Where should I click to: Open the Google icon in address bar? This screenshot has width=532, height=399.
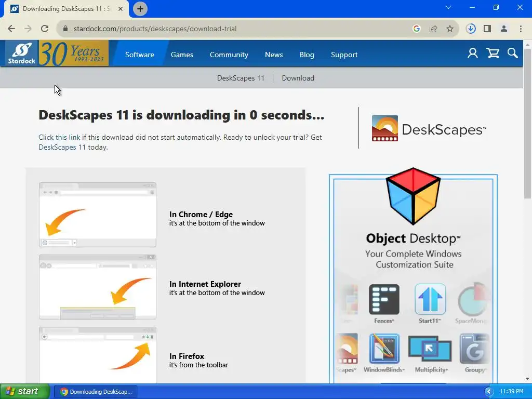(x=417, y=29)
